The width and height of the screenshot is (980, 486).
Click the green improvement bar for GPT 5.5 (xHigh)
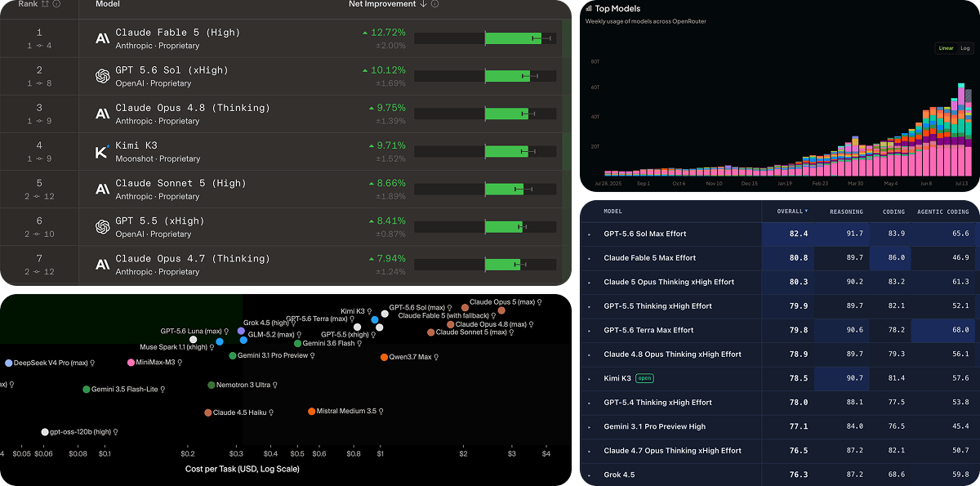(x=503, y=226)
